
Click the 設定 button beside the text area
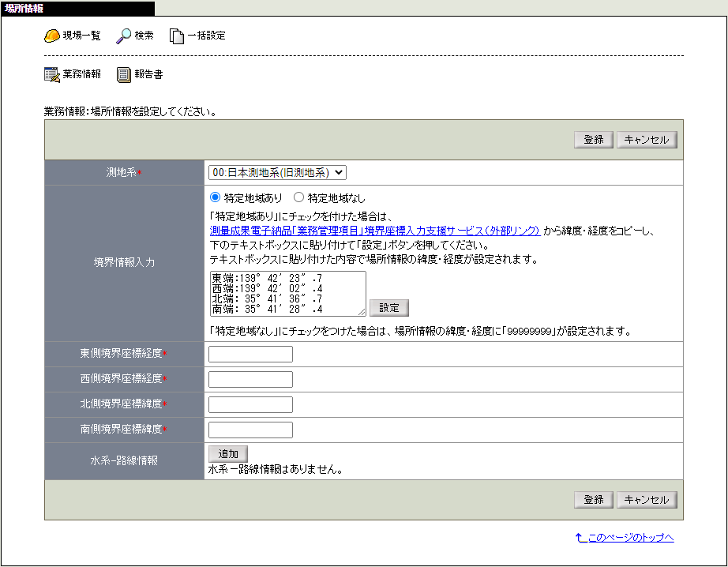(x=389, y=308)
